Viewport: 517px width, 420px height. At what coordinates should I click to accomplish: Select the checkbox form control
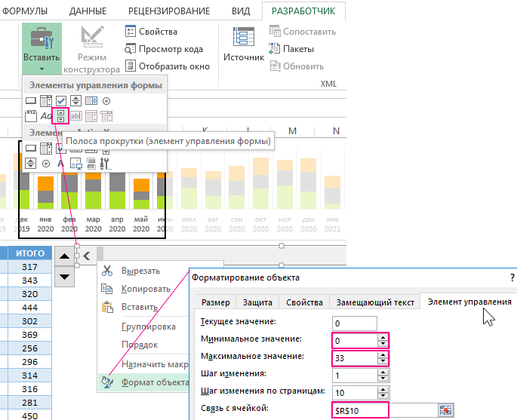61,100
